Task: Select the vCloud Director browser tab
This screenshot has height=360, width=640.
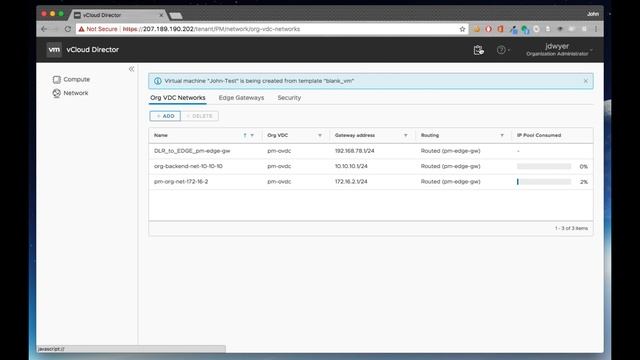Action: click(118, 15)
